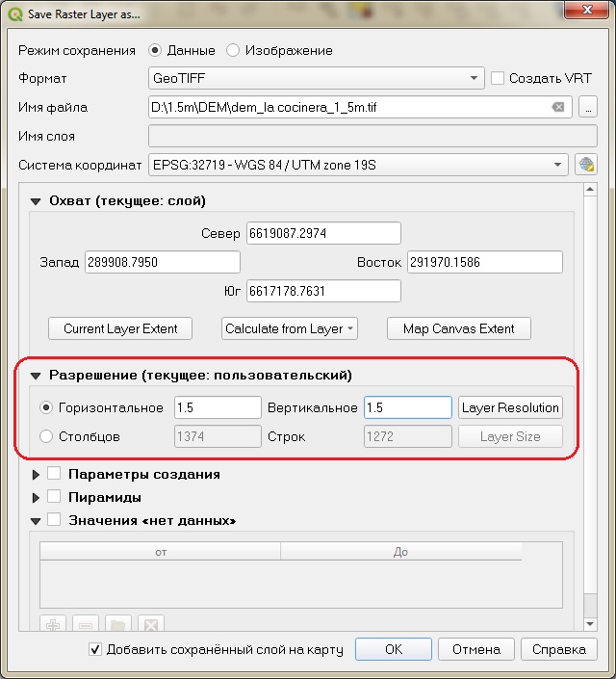
Task: Click the До column header
Action: click(400, 551)
